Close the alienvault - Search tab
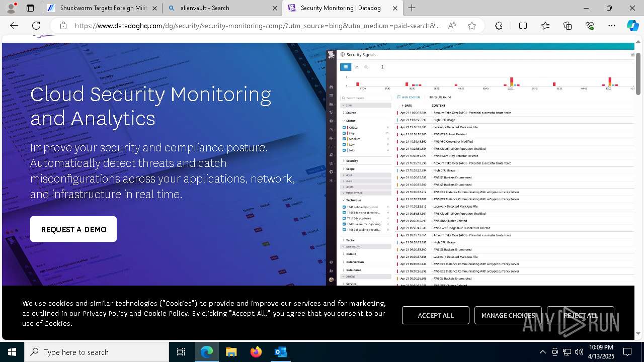This screenshot has height=362, width=644. [x=275, y=8]
